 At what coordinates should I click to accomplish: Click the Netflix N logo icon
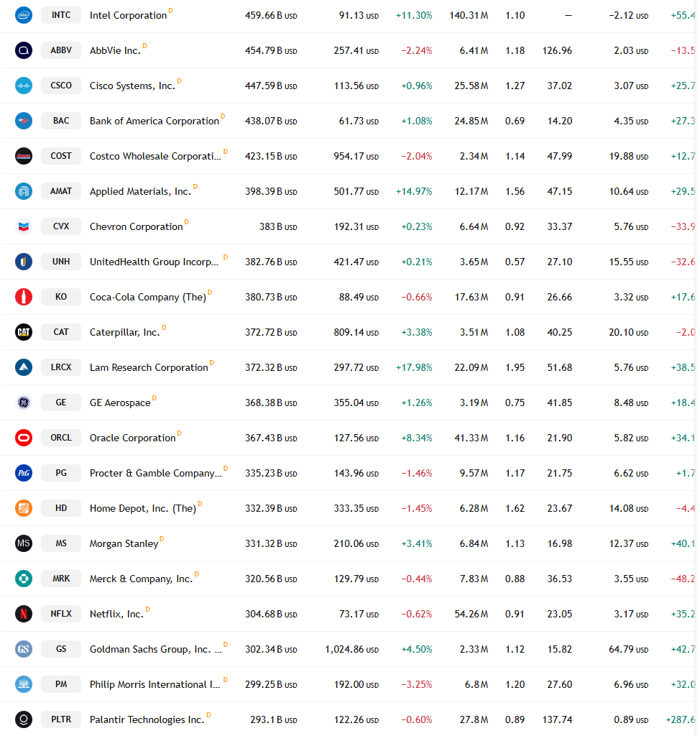pyautogui.click(x=24, y=614)
